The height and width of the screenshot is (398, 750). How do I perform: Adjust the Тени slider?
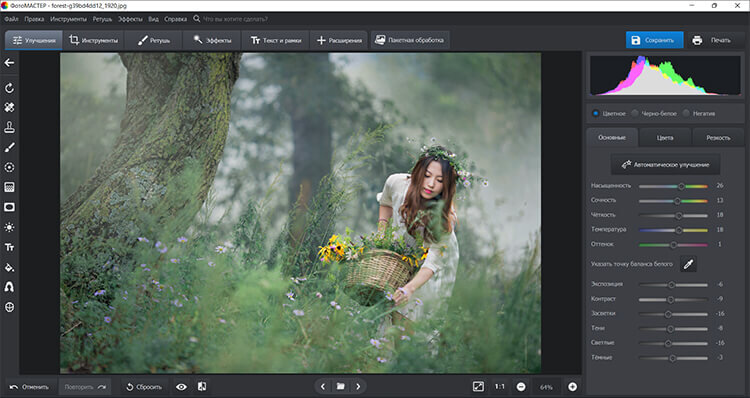(673, 329)
